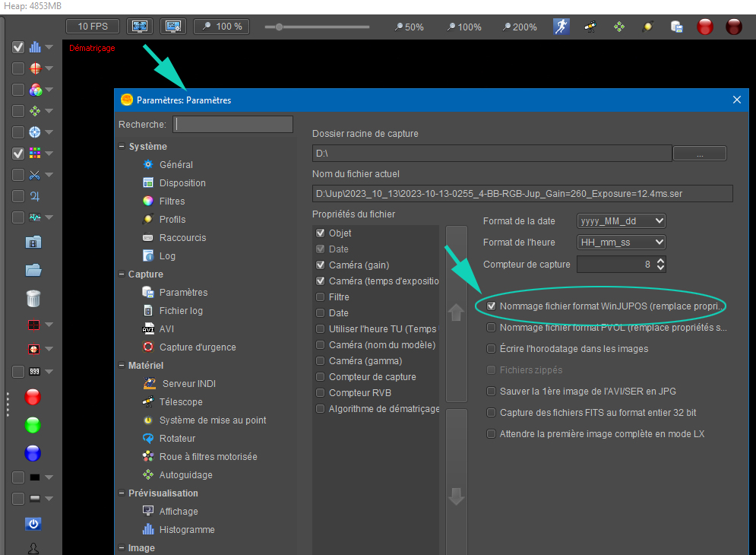Click the planet reticle crosshair icon in sidebar
This screenshot has height=555, width=756.
[35, 68]
